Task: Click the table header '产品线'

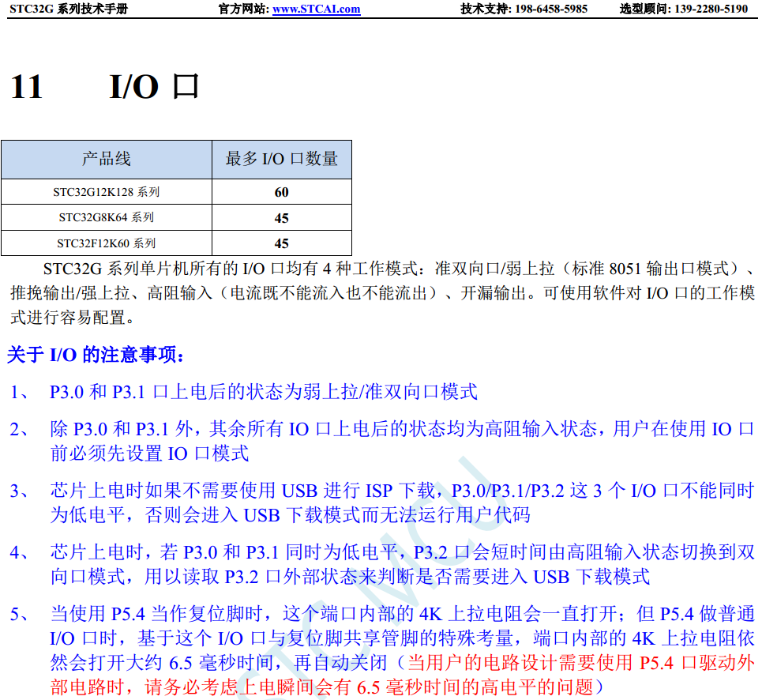Action: 107,160
